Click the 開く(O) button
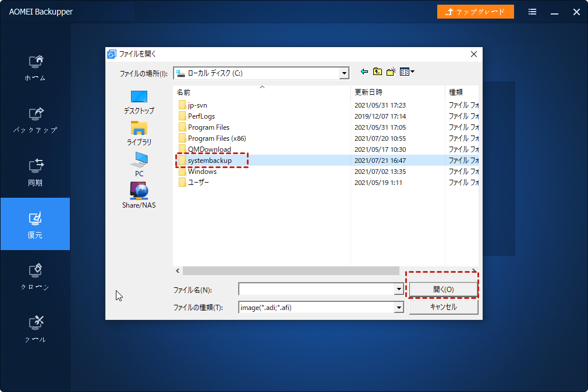The image size is (588, 392). tap(443, 289)
